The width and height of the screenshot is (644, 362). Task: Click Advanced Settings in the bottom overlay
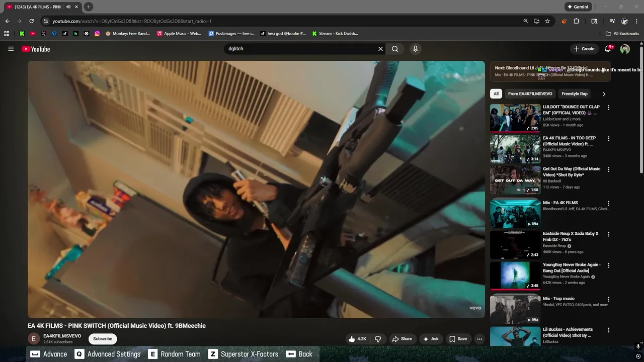[108, 354]
